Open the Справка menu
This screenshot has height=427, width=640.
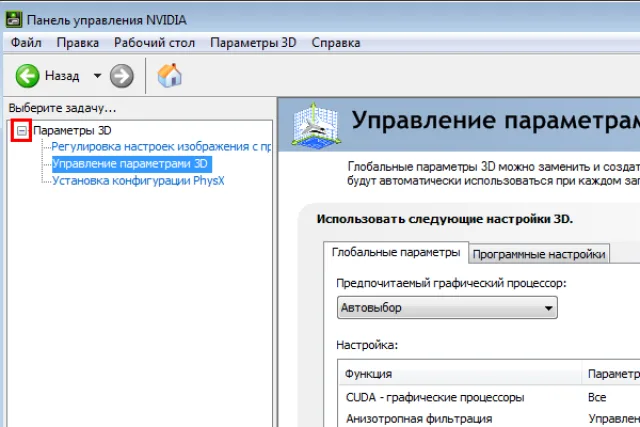[336, 43]
